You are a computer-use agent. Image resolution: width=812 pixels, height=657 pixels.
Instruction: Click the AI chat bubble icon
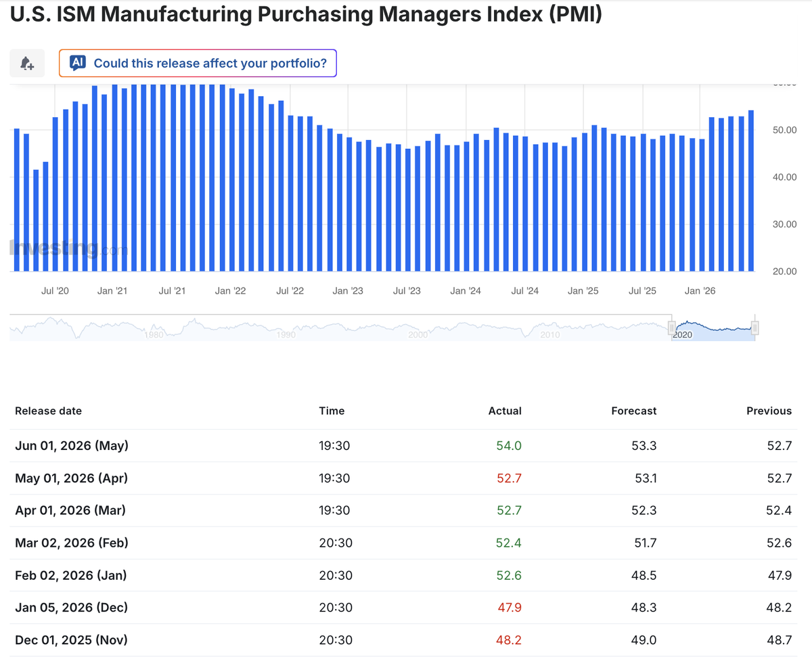[x=78, y=63]
